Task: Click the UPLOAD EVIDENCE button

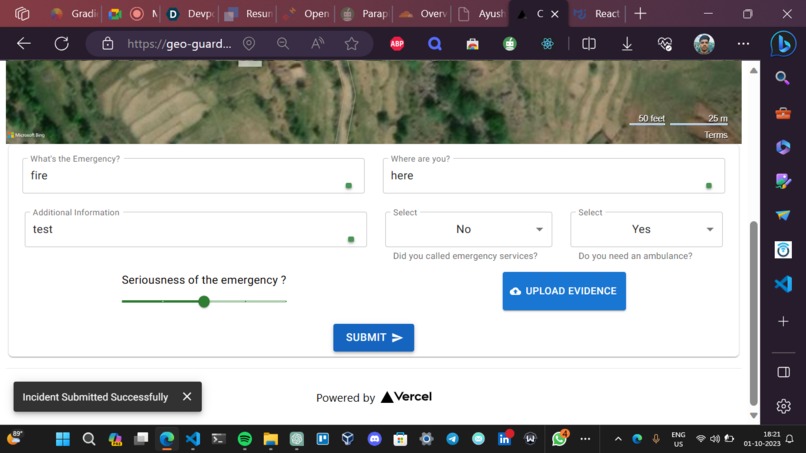Action: click(564, 291)
